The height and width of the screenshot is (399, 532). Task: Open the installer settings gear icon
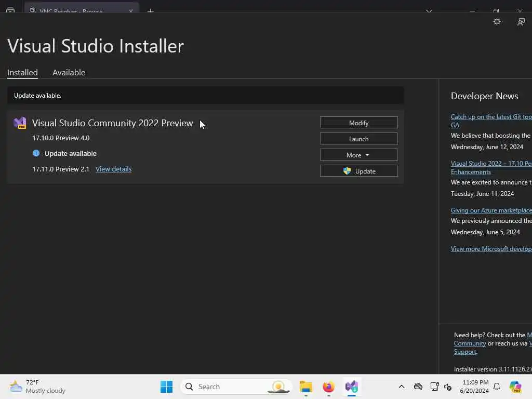(497, 22)
